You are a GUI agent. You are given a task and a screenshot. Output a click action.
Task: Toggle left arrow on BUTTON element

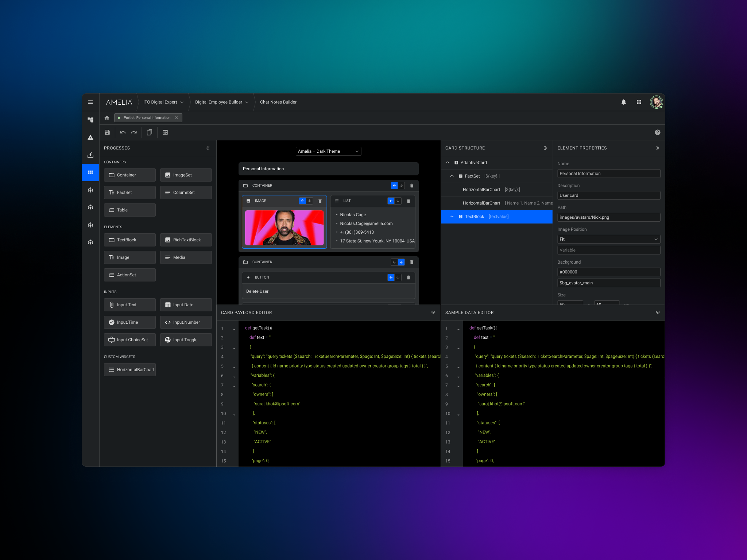pyautogui.click(x=391, y=277)
